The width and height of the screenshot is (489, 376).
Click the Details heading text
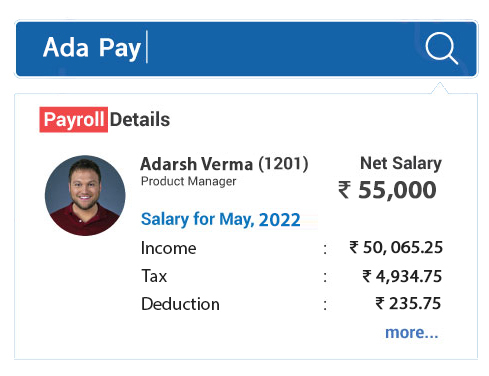140,120
